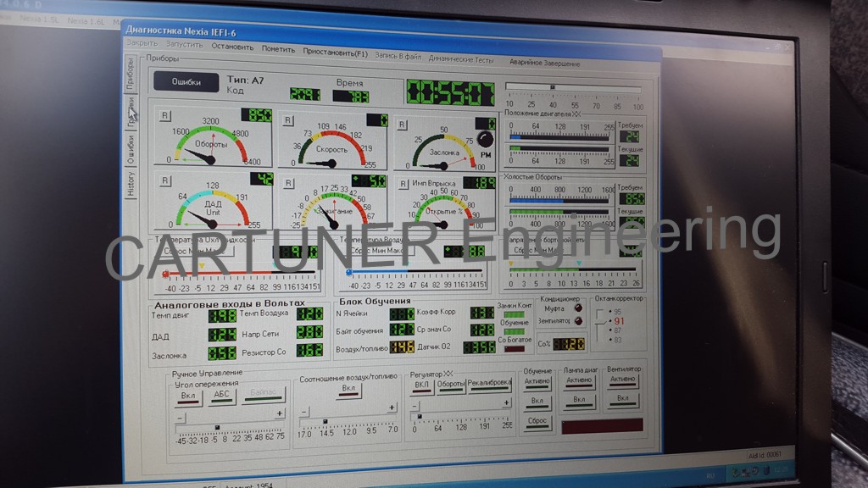Viewport: 868px width, 488px height.
Task: Increase Угол опережения with plus button
Action: (280, 413)
